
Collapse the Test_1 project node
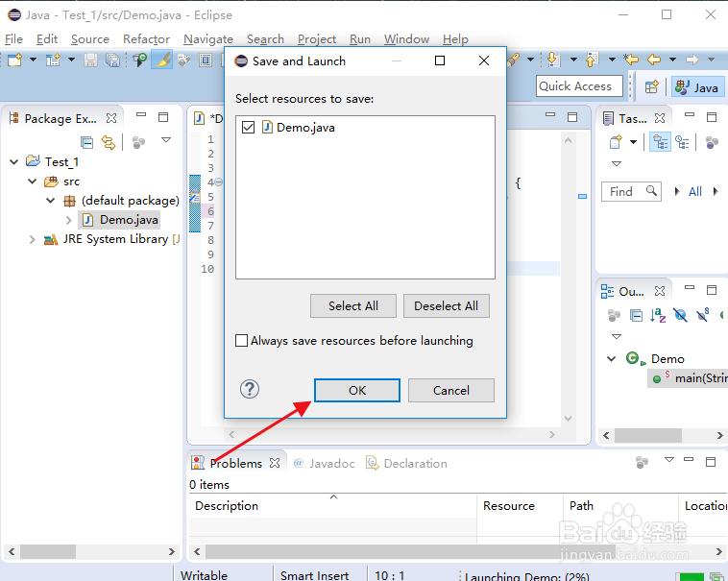pyautogui.click(x=14, y=161)
